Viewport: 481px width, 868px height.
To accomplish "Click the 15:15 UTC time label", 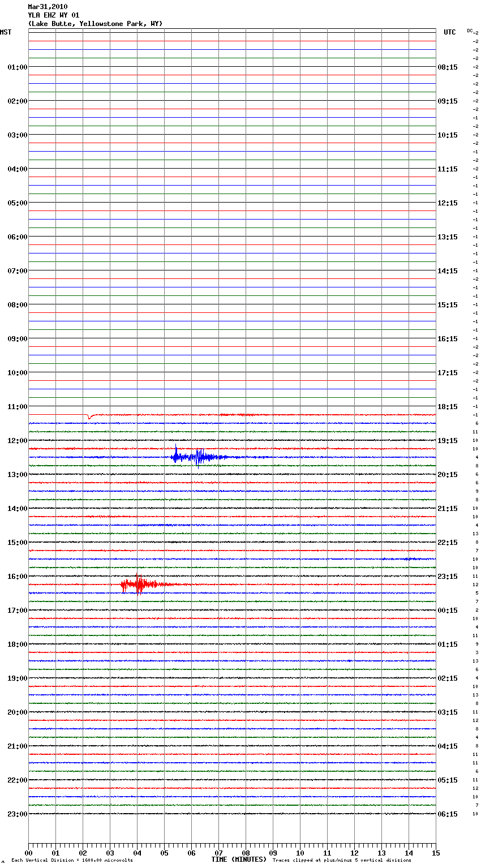I will click(448, 304).
